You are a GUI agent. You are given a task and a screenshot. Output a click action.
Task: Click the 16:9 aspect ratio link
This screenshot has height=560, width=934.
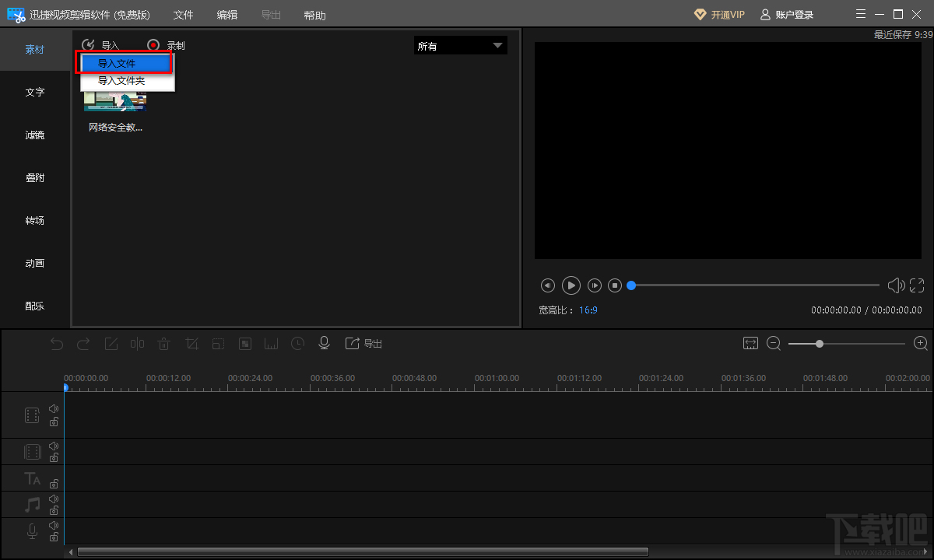pyautogui.click(x=588, y=310)
